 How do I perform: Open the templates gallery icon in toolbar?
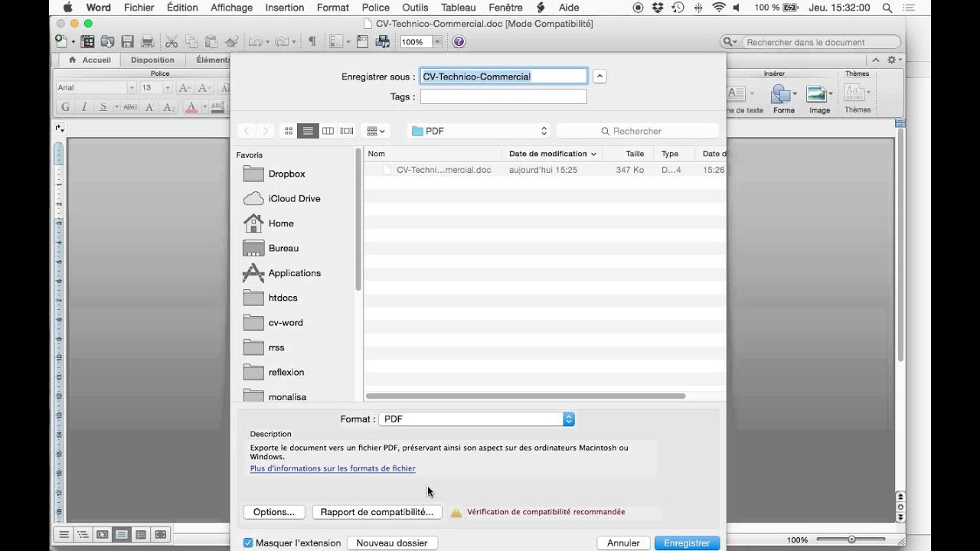click(x=87, y=41)
